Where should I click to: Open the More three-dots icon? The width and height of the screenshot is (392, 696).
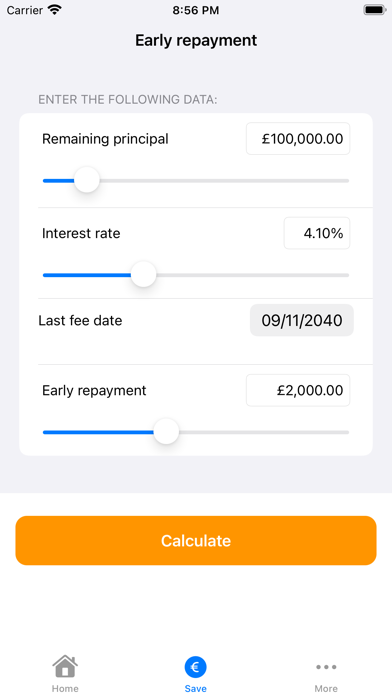click(326, 667)
